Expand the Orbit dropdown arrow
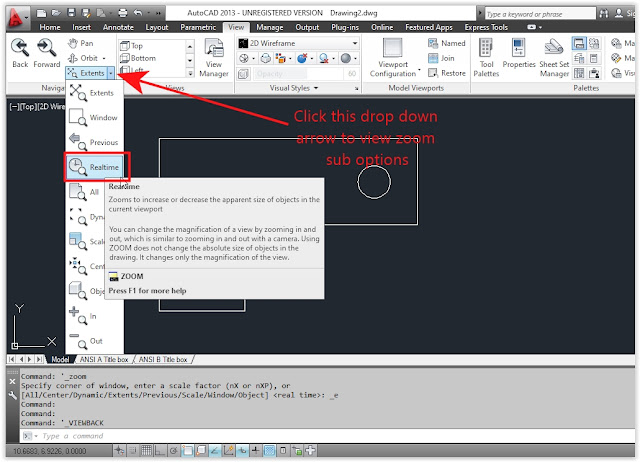Image resolution: width=640 pixels, height=462 pixels. (104, 58)
